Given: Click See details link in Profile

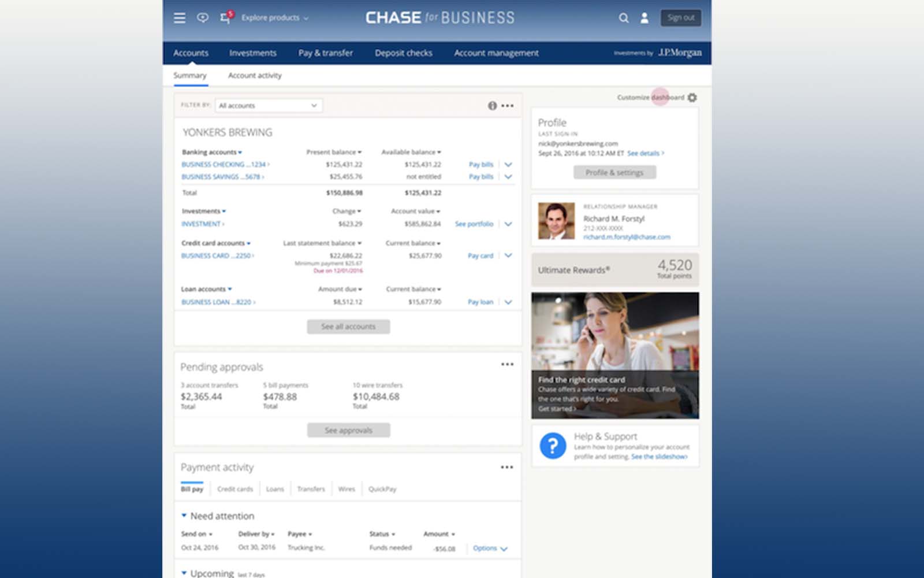Looking at the screenshot, I should (x=646, y=153).
